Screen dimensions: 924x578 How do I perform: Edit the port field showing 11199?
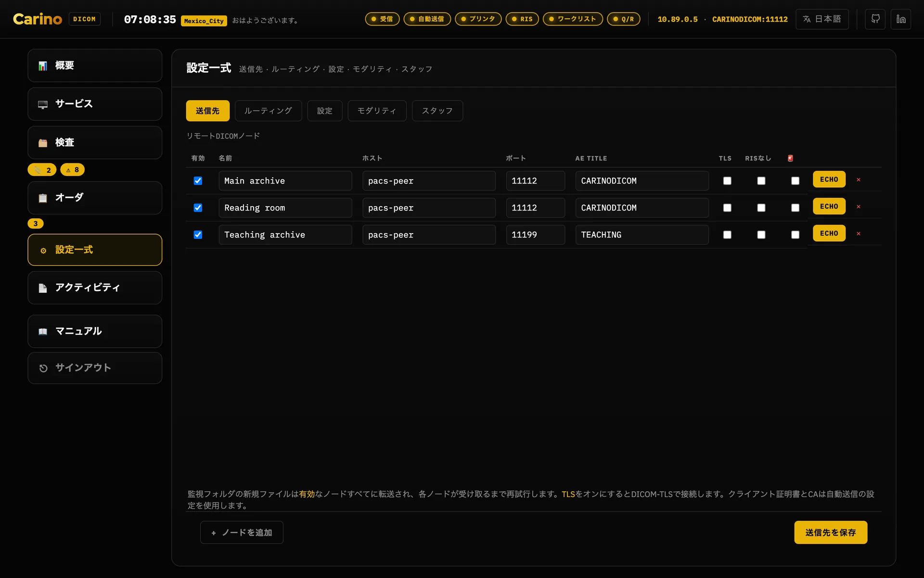click(536, 235)
